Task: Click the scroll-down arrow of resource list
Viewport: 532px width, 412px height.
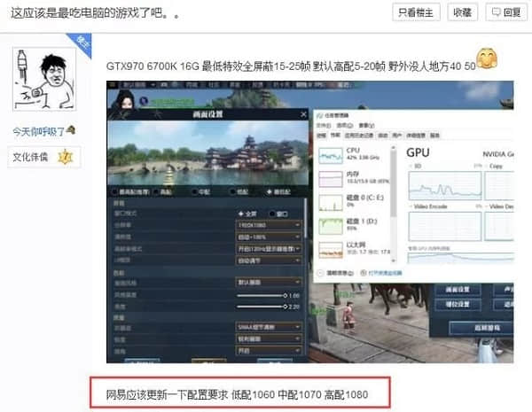Action: pos(394,260)
